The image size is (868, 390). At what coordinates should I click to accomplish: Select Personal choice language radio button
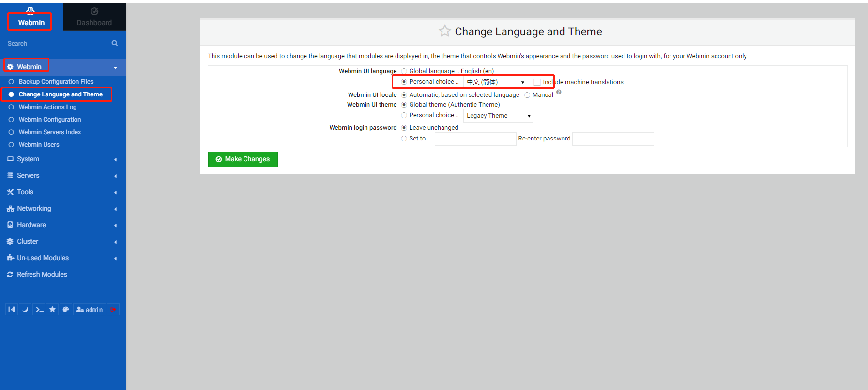404,82
